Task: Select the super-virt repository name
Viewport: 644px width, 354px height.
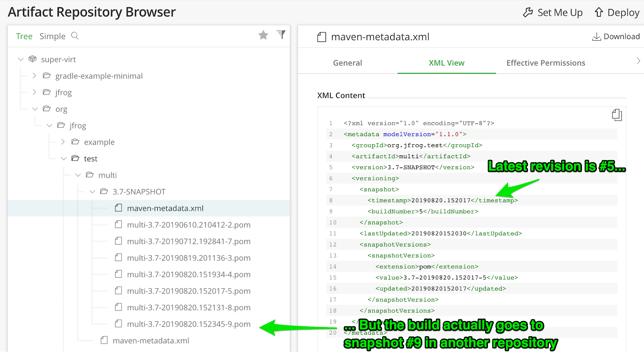Action: point(58,60)
